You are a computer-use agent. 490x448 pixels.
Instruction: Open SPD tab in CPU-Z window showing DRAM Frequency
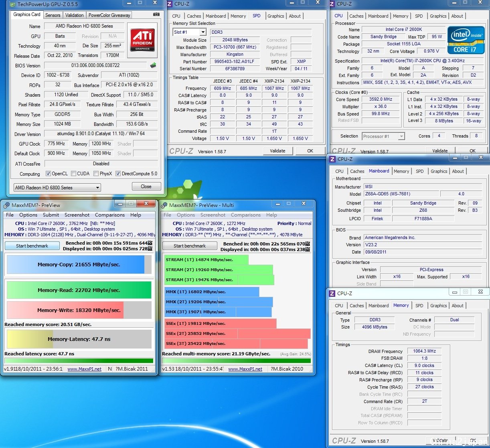point(419,306)
